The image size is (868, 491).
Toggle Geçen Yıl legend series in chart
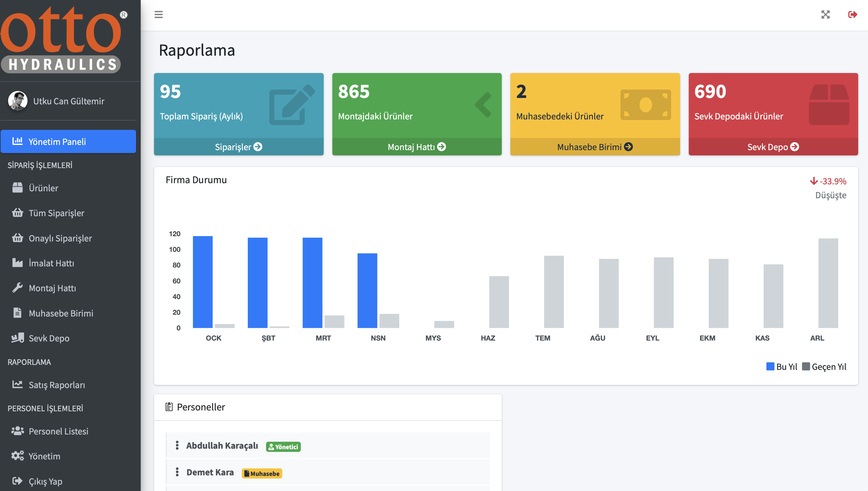[824, 367]
